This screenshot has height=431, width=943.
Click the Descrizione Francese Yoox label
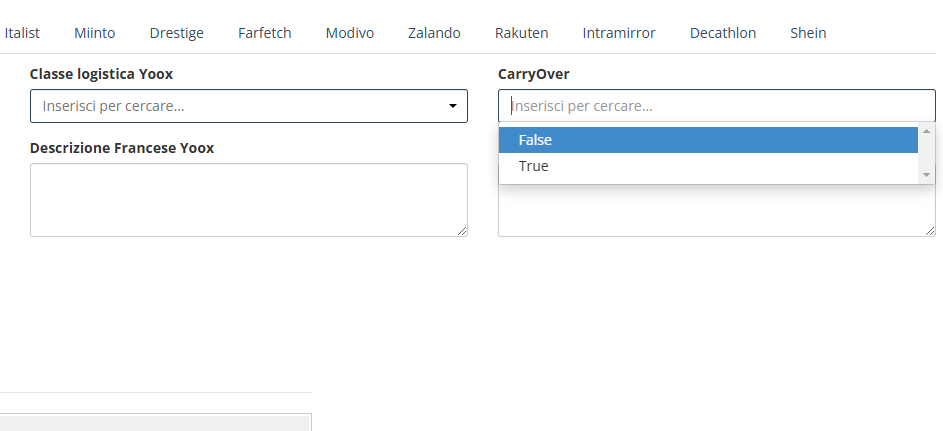click(122, 148)
